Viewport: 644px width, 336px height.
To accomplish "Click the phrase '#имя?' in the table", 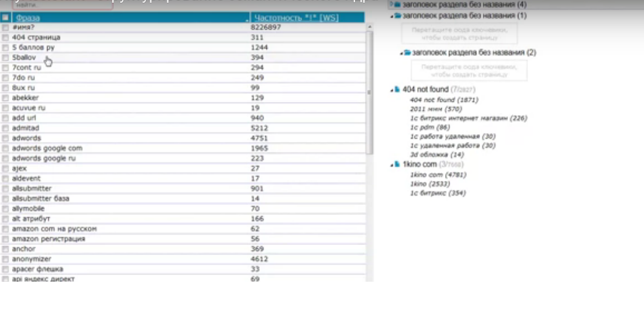I will 23,27.
